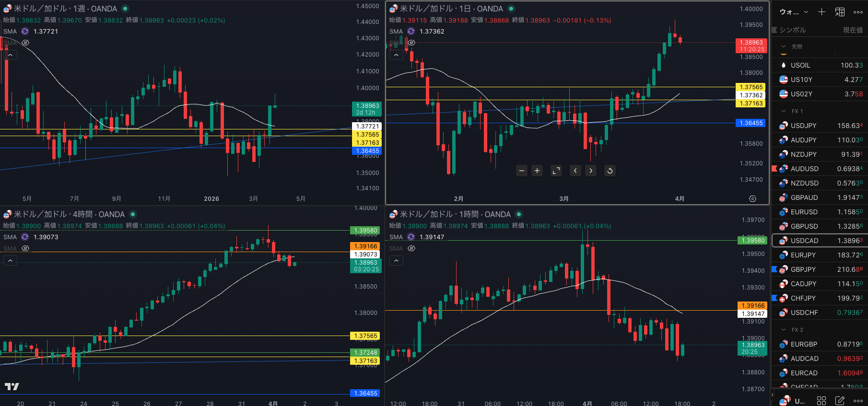Click zoom in plus button on daily chart

click(537, 171)
